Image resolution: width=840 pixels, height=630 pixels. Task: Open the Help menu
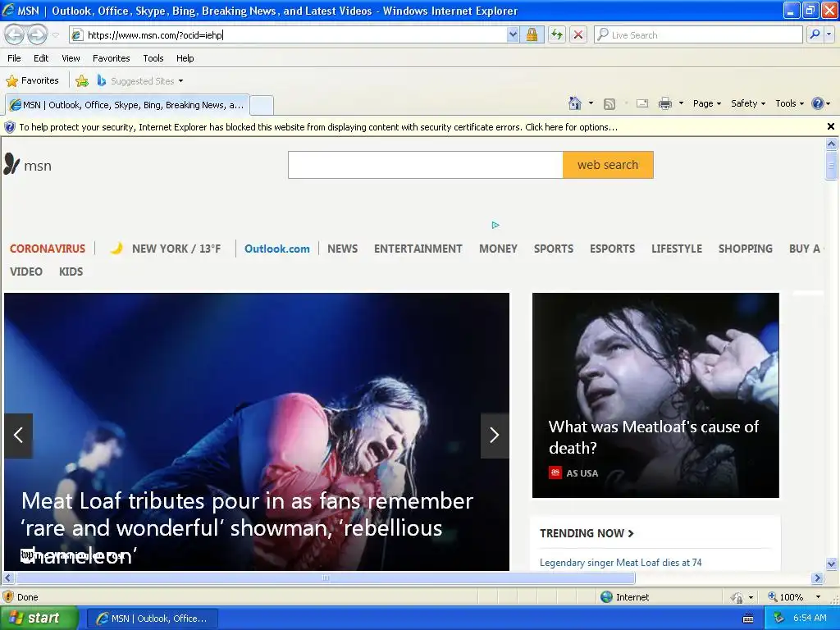click(185, 58)
